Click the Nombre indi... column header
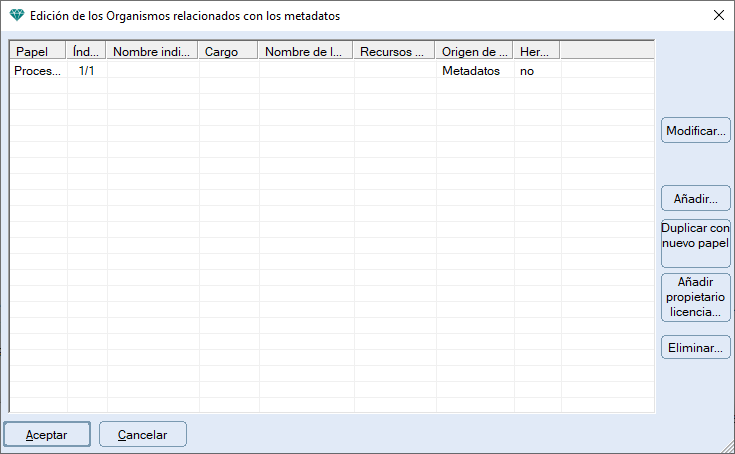The image size is (735, 454). (152, 52)
